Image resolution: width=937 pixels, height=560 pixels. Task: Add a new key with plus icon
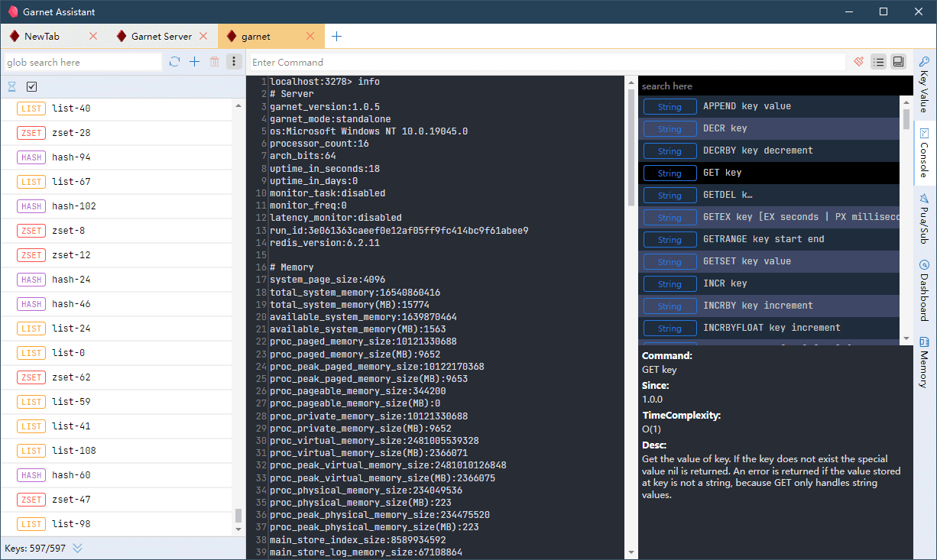click(x=194, y=62)
